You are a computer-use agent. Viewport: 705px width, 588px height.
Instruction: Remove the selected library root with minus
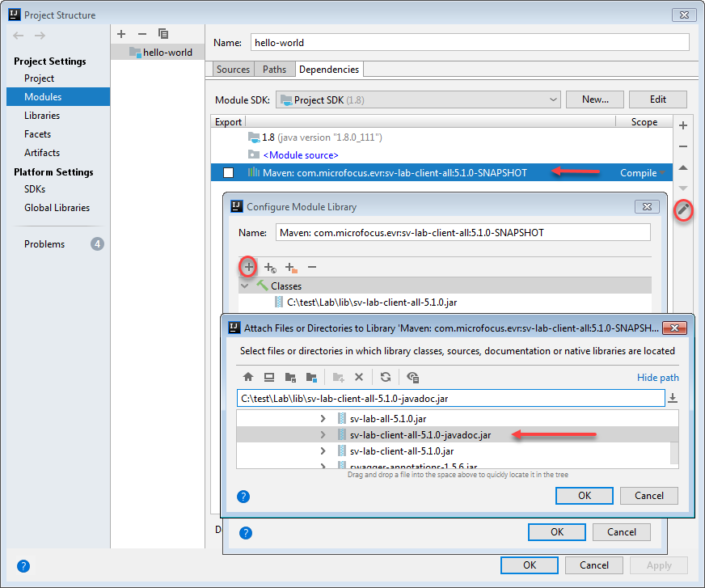pyautogui.click(x=312, y=267)
